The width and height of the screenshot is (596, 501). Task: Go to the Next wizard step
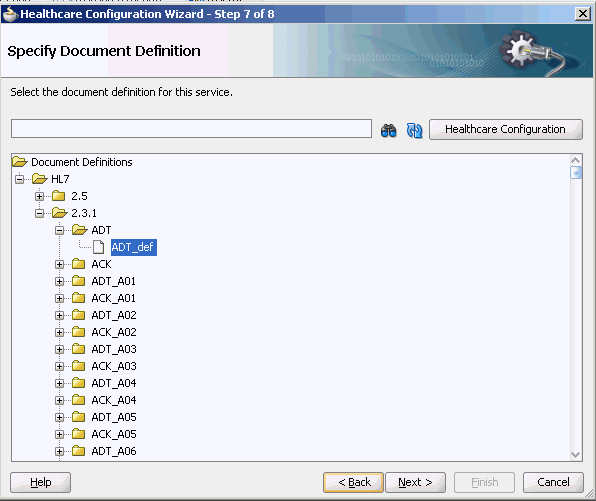click(x=415, y=482)
